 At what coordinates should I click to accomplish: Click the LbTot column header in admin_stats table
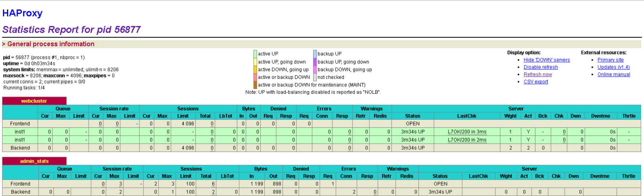click(227, 176)
